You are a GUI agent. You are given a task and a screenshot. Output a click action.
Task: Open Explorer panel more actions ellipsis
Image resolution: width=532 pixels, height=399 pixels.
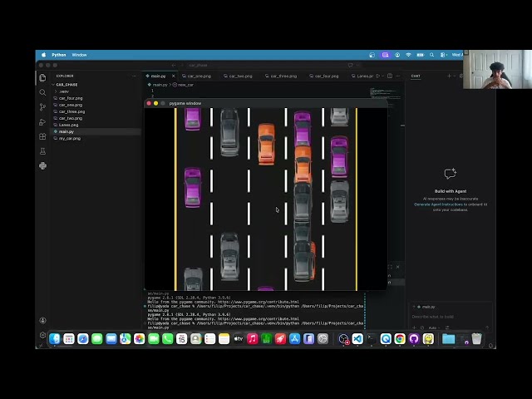point(134,76)
